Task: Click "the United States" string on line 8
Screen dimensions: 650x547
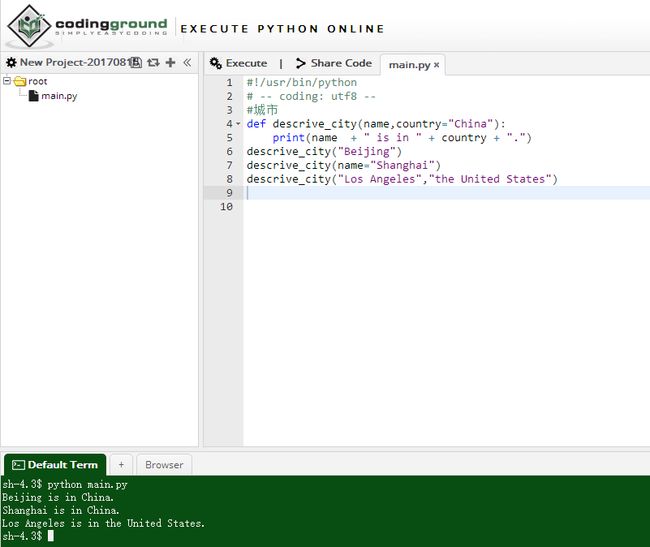Action: [490, 179]
